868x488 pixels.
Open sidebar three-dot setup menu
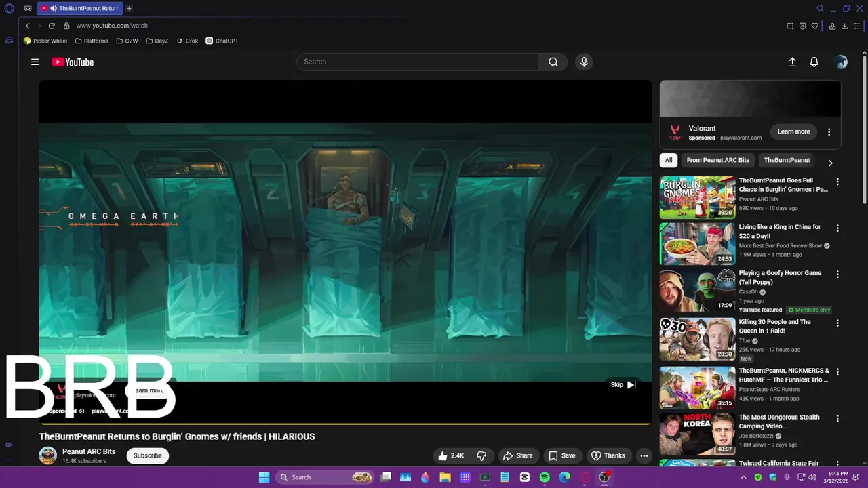tap(9, 460)
